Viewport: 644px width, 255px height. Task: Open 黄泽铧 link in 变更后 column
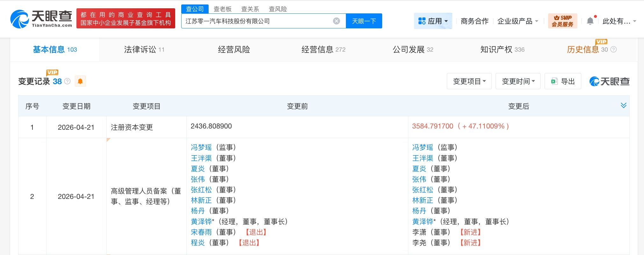click(x=422, y=222)
